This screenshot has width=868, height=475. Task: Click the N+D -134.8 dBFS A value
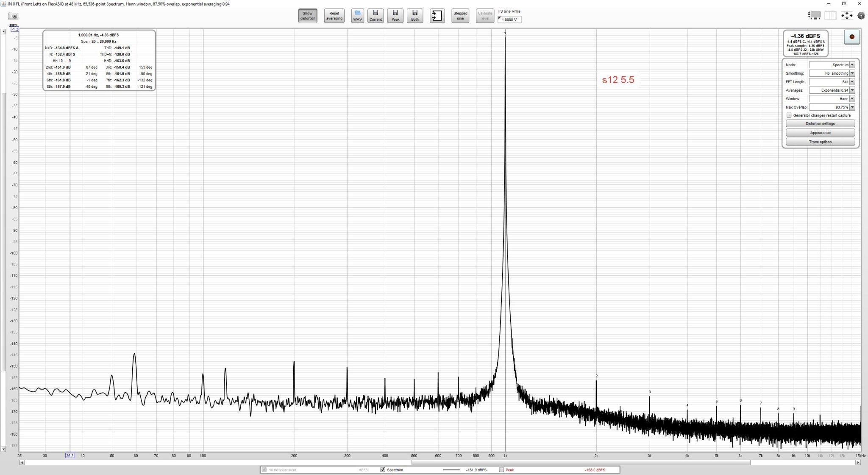pyautogui.click(x=67, y=48)
